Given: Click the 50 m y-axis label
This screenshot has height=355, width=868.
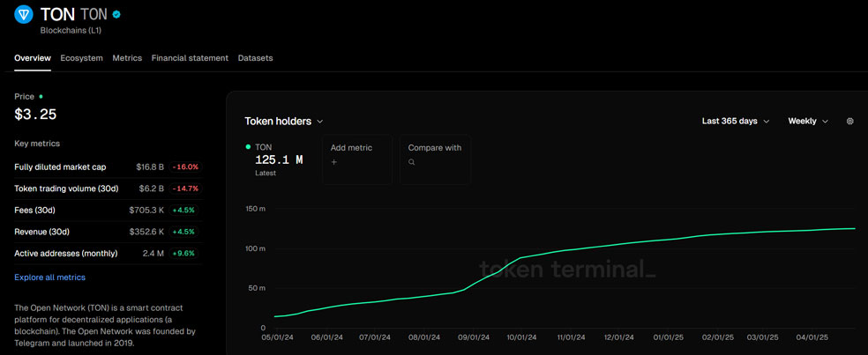Looking at the screenshot, I should click(257, 288).
